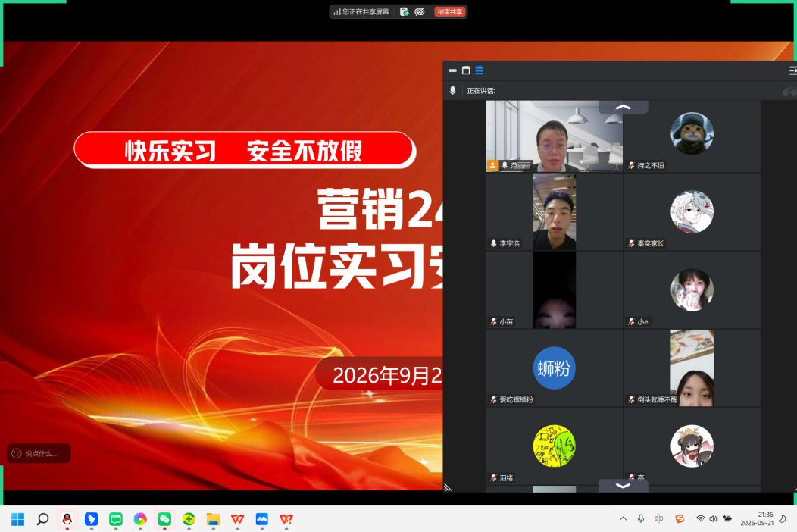Viewport: 797px width, 532px height.
Task: Switch participant panel to single-window view icon
Action: point(466,70)
